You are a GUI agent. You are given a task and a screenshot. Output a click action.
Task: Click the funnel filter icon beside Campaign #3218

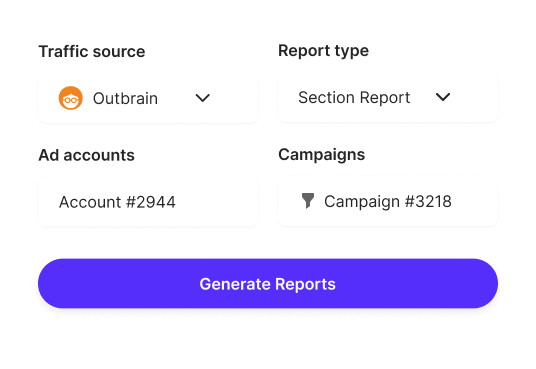point(308,201)
